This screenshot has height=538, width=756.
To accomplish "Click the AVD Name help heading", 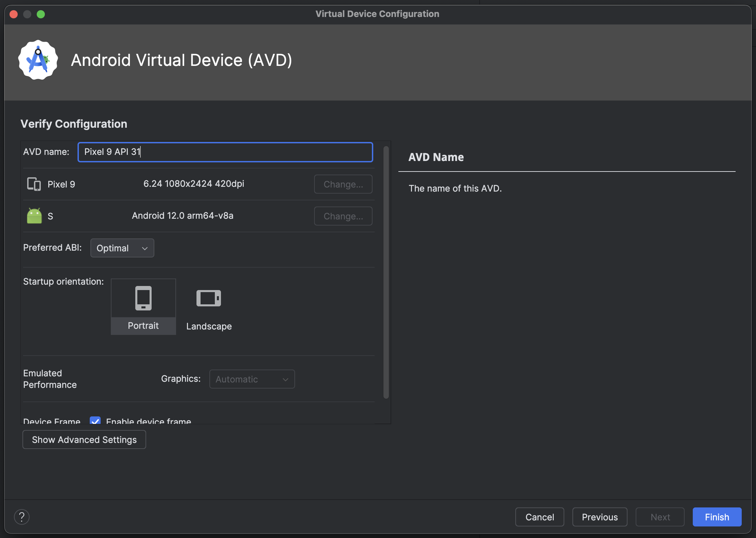I will point(436,157).
